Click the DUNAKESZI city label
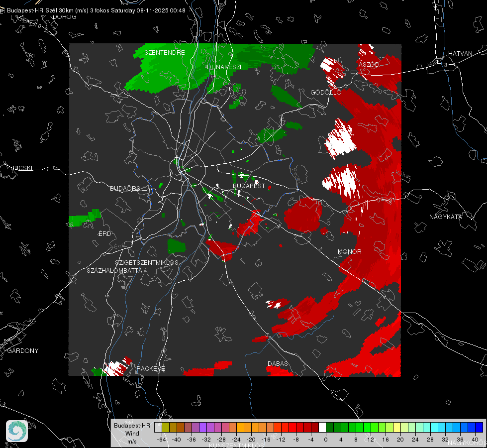The image size is (487, 448). tap(224, 67)
